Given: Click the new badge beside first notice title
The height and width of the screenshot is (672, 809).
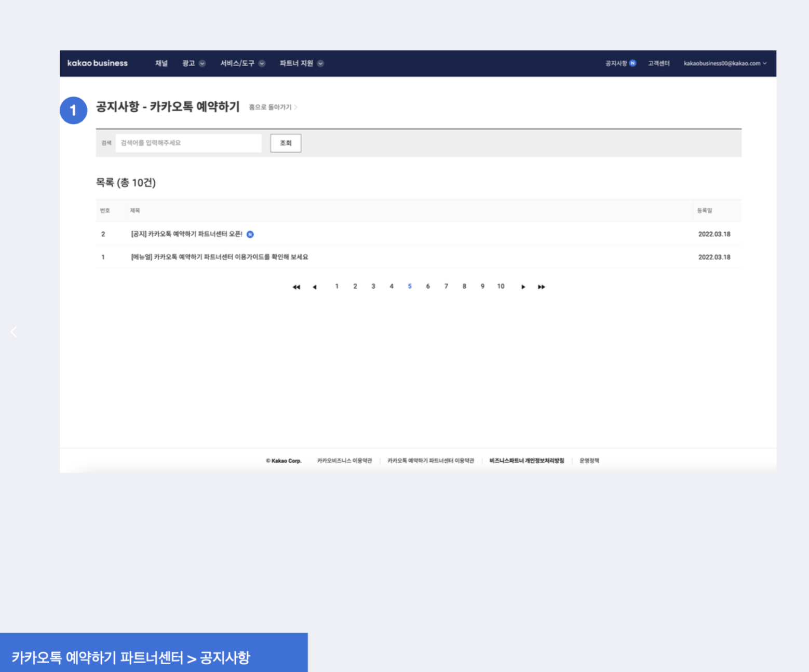Looking at the screenshot, I should 250,235.
